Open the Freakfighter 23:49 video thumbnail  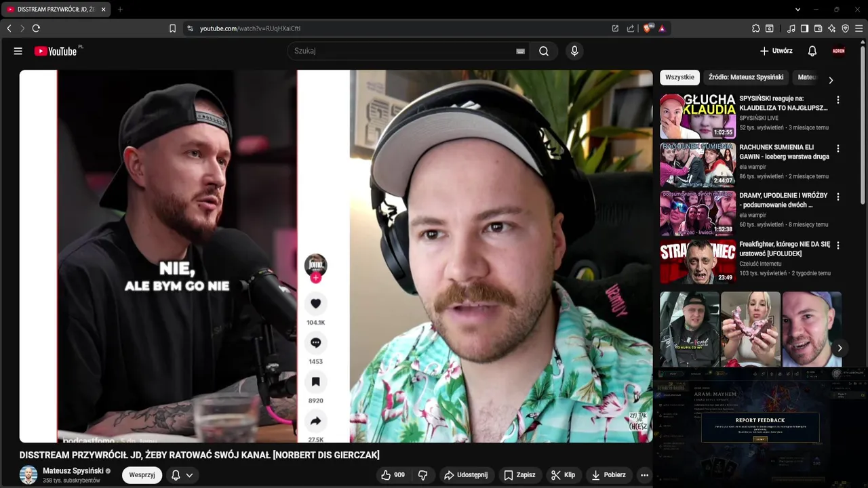click(x=698, y=262)
